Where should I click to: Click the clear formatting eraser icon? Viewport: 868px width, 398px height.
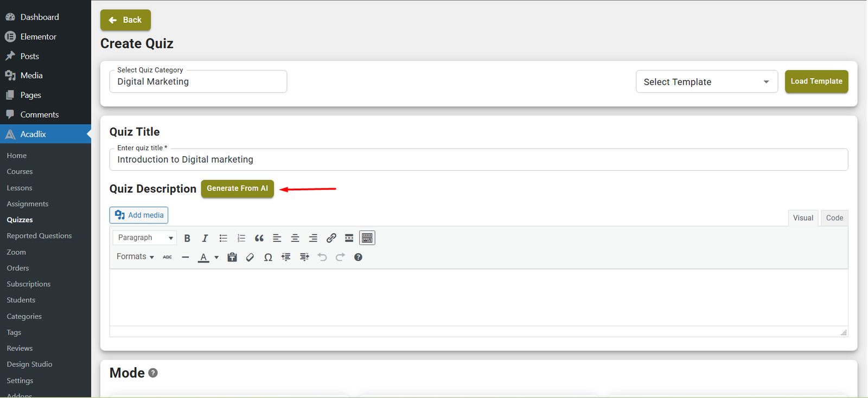[x=250, y=257]
